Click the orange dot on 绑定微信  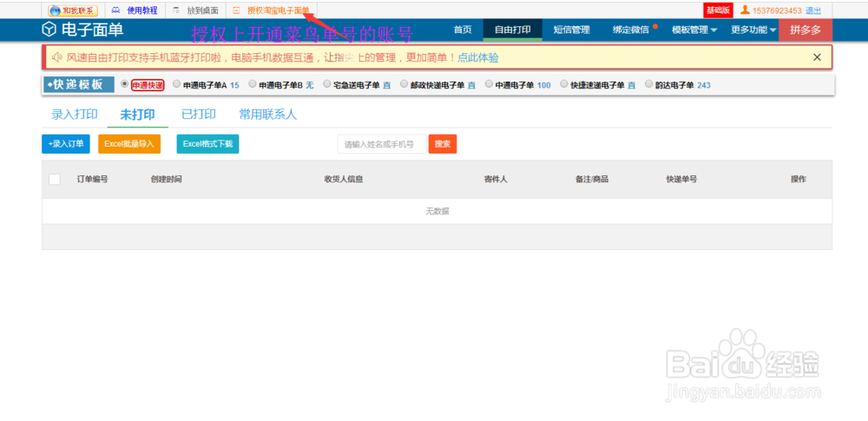pos(655,25)
